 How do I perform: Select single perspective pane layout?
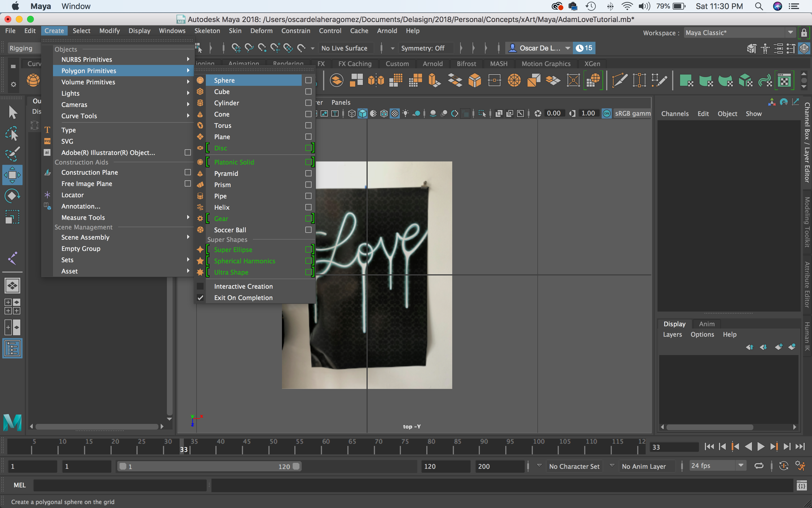pyautogui.click(x=12, y=286)
